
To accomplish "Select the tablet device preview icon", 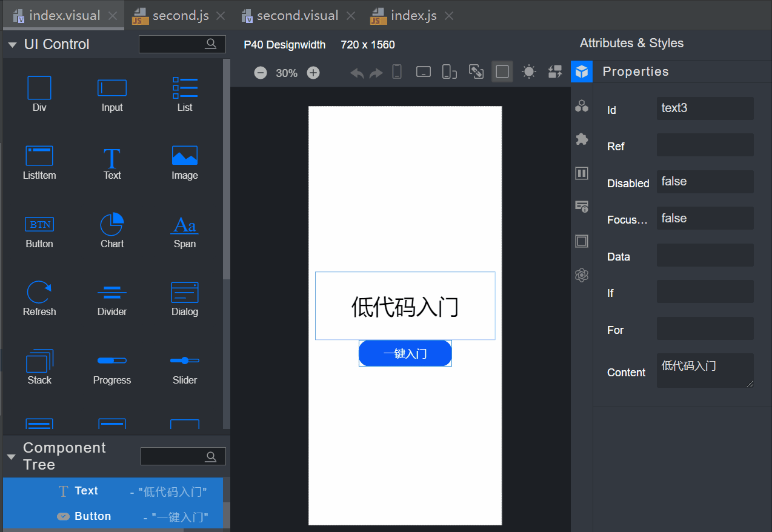I will click(x=424, y=72).
